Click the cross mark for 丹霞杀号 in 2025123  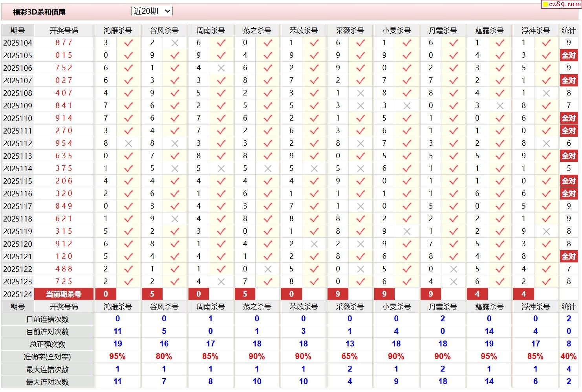pyautogui.click(x=454, y=282)
